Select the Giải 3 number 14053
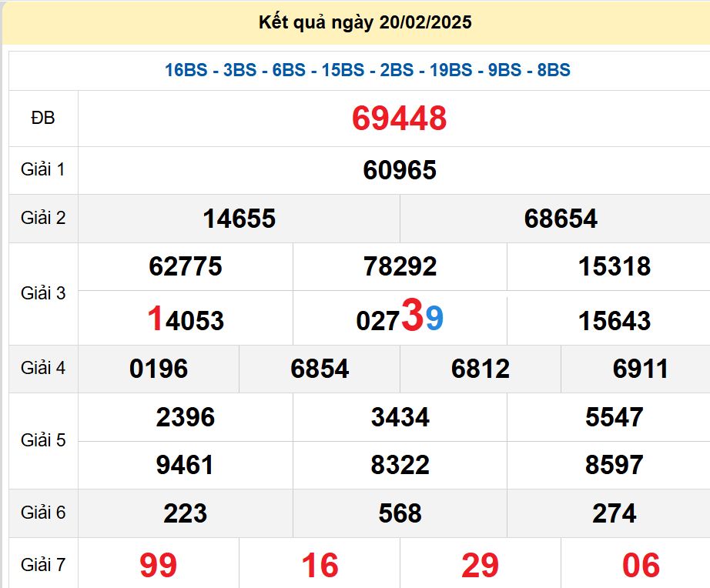Screen dimensions: 710x588 point(185,319)
